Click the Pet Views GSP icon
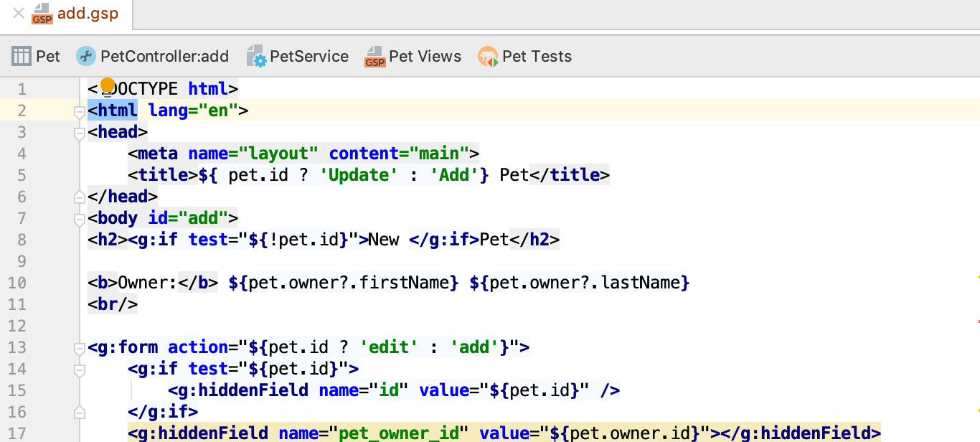This screenshot has width=980, height=442. click(x=375, y=56)
